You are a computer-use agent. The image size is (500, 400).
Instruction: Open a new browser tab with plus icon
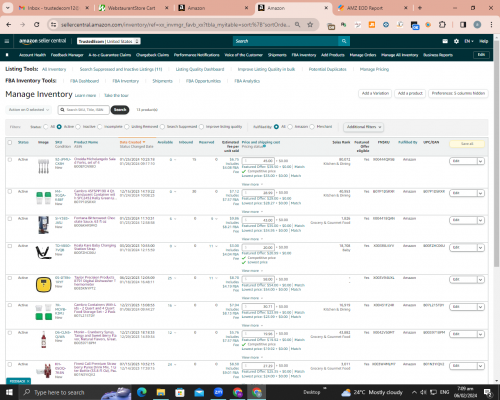tap(420, 8)
